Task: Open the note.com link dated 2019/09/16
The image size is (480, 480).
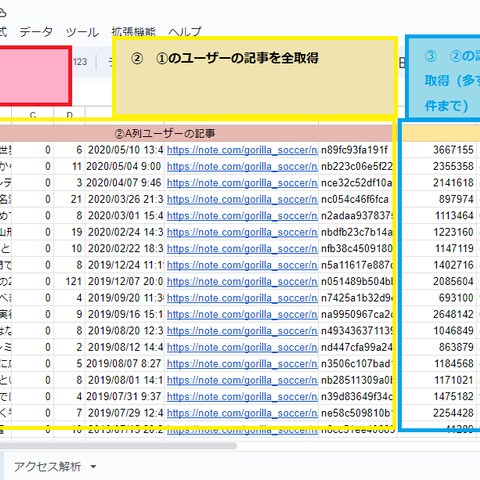Action: pos(242,314)
